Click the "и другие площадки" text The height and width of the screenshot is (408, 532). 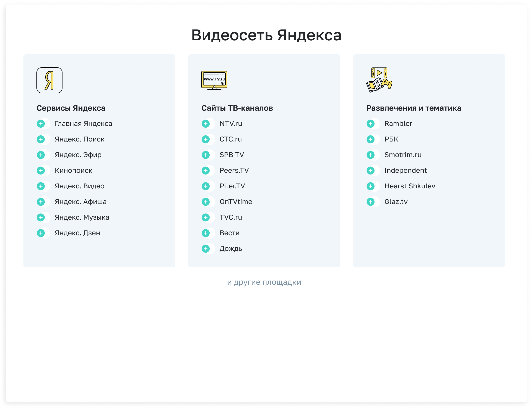click(264, 282)
